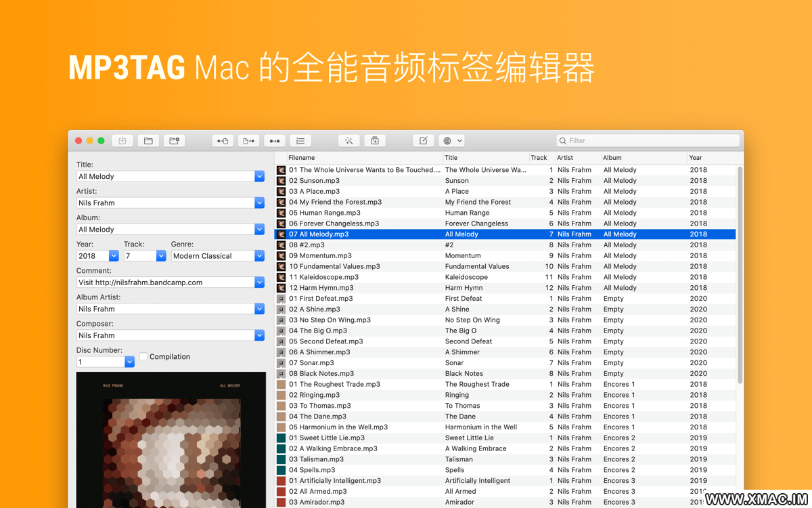Click the globe Tag Sources icon

click(x=447, y=141)
